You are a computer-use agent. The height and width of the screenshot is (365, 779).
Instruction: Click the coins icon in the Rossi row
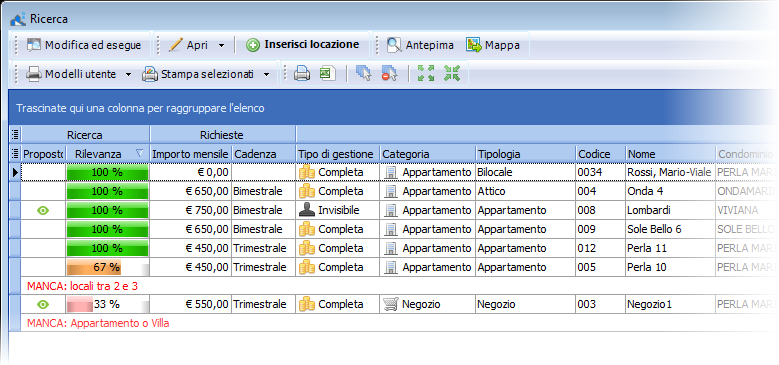tap(307, 172)
